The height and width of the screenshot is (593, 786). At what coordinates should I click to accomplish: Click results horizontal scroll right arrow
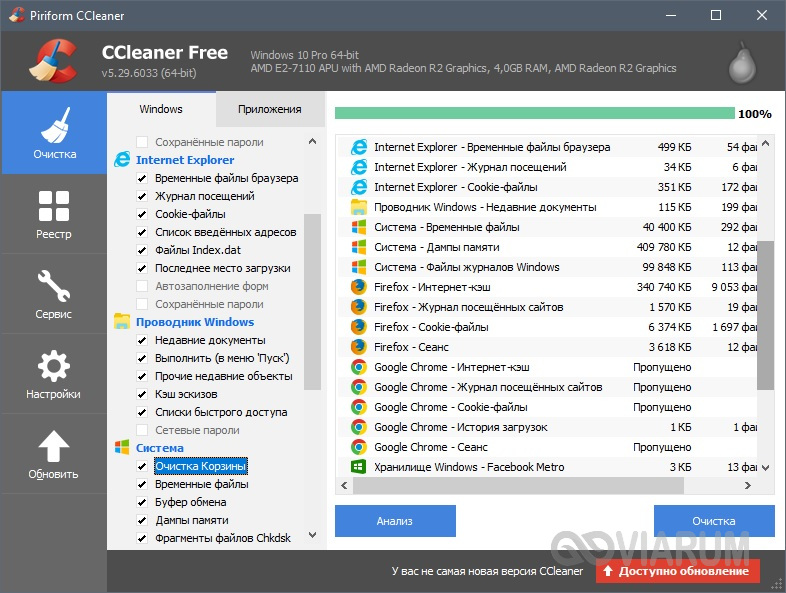coord(747,485)
